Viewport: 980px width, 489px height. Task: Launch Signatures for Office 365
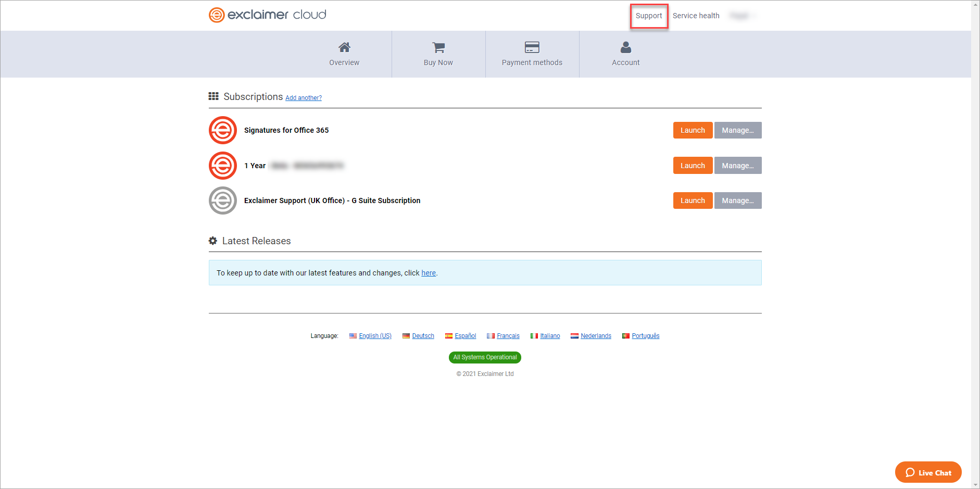[693, 130]
